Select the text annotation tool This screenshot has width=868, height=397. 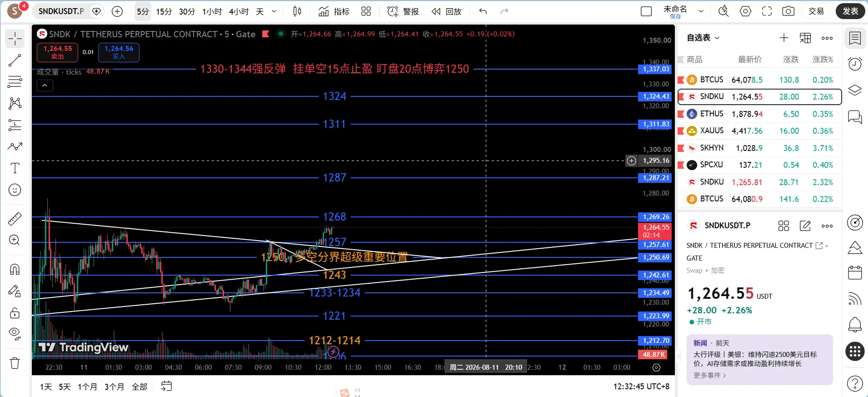15,168
